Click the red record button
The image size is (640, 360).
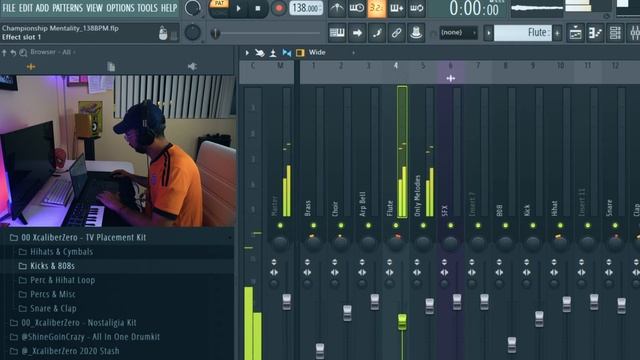tap(279, 8)
